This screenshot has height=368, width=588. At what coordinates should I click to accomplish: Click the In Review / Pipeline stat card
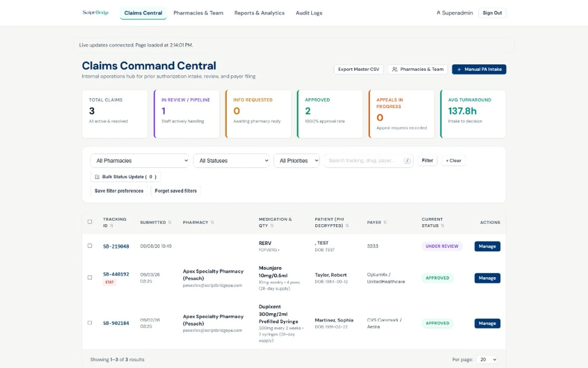point(187,114)
